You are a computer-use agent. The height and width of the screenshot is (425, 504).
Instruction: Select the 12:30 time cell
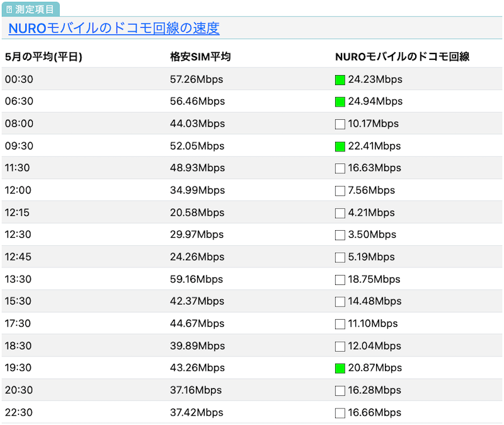point(18,234)
